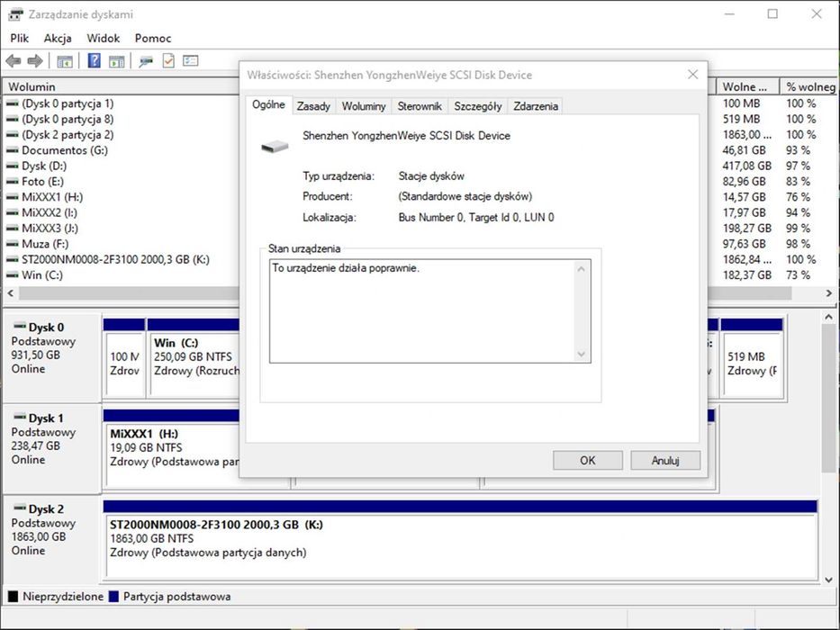840x630 pixels.
Task: Click the action pane toolbar icon
Action: 116,61
